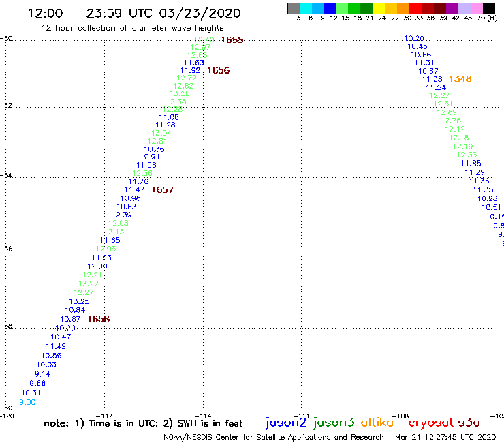
Task: Click the longitude axis label -114
Action: click(x=203, y=416)
